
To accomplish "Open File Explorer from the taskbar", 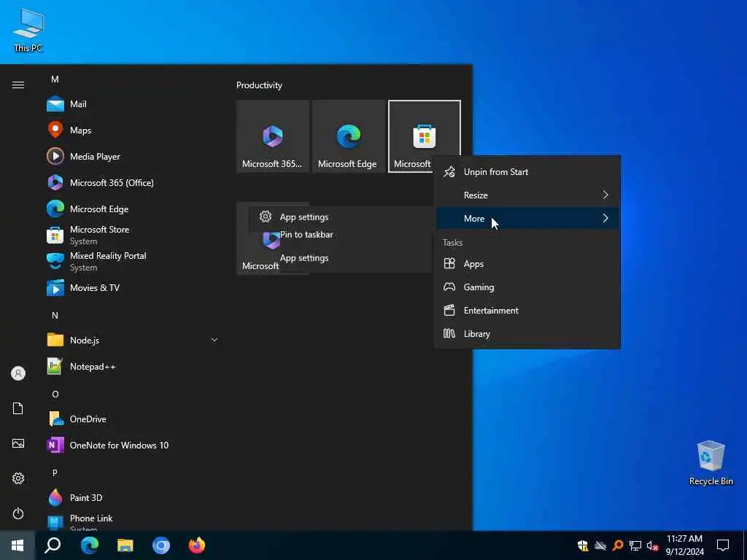I will 125,545.
